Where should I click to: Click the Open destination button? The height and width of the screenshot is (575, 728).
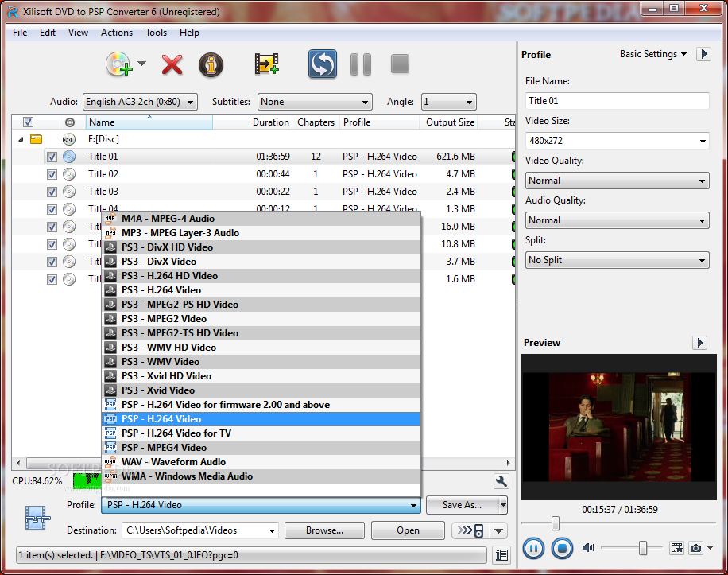tap(408, 530)
